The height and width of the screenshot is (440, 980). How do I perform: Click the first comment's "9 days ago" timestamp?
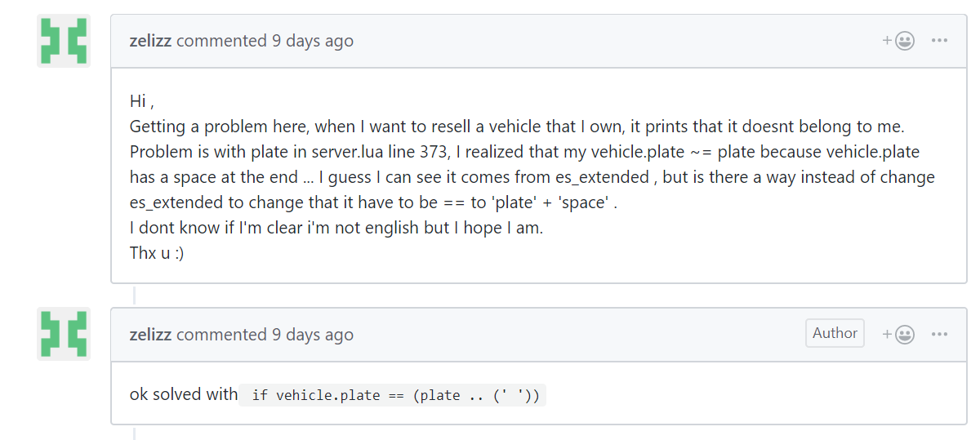[x=313, y=41]
